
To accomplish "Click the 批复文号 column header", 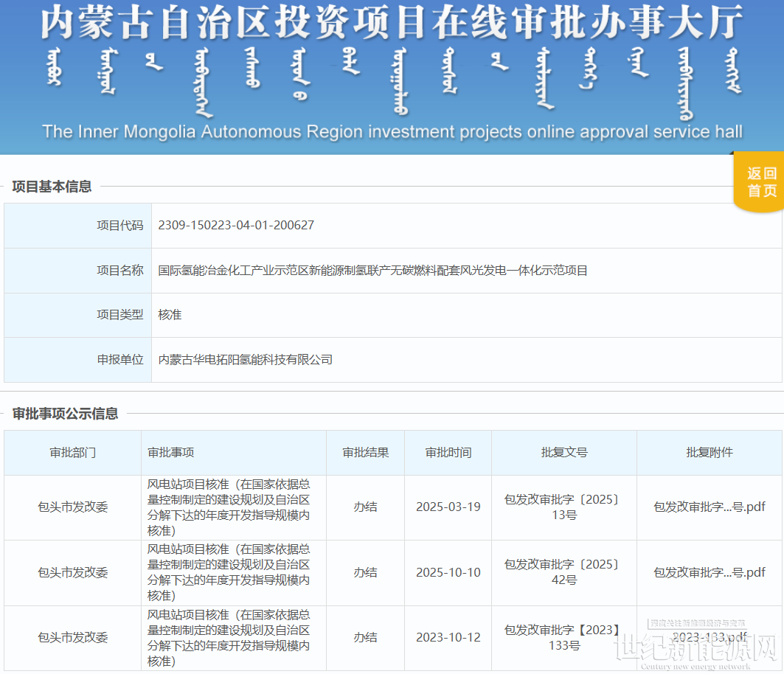I will click(564, 453).
